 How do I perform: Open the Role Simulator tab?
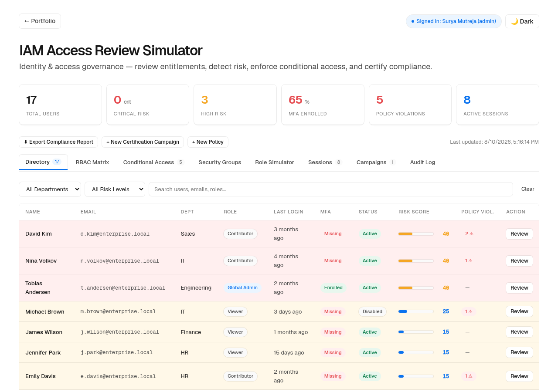(275, 162)
